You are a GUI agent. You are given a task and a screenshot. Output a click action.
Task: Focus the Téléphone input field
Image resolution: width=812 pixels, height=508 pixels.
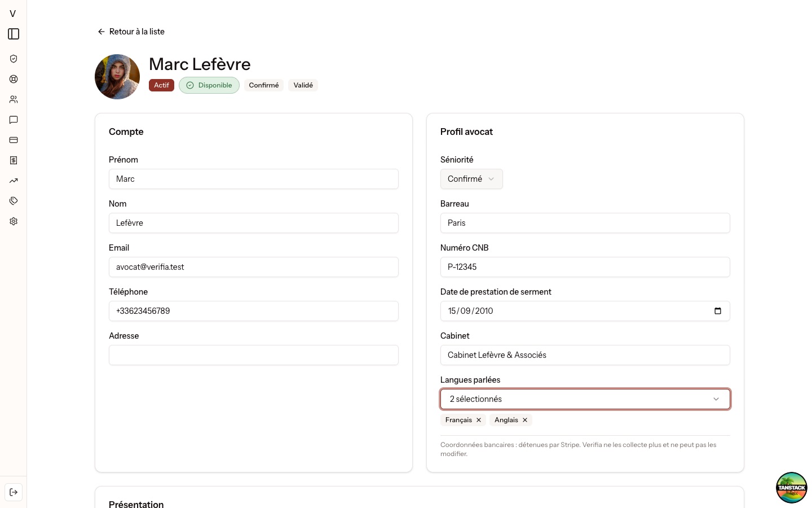254,311
